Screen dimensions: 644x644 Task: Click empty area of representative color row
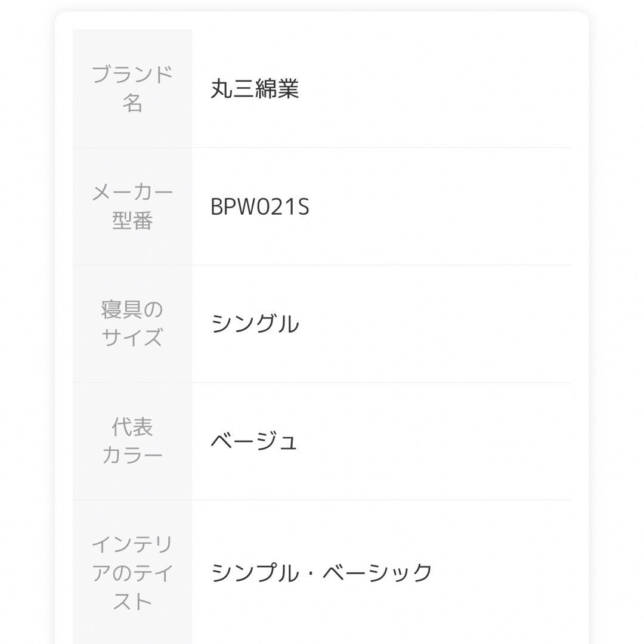click(x=435, y=441)
